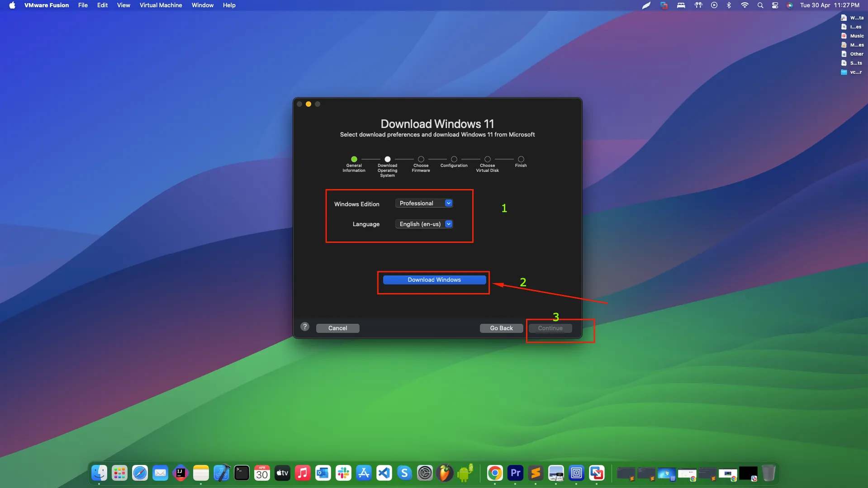Open the Trash in the Dock
The width and height of the screenshot is (868, 488).
click(768, 473)
